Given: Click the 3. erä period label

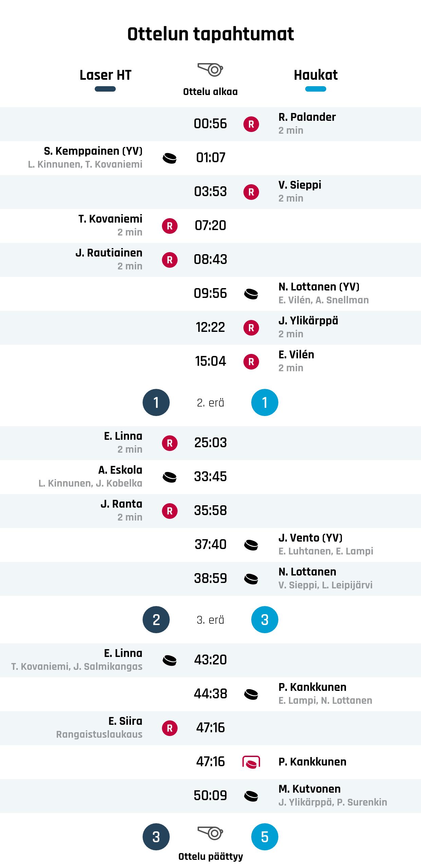Looking at the screenshot, I should tap(210, 620).
